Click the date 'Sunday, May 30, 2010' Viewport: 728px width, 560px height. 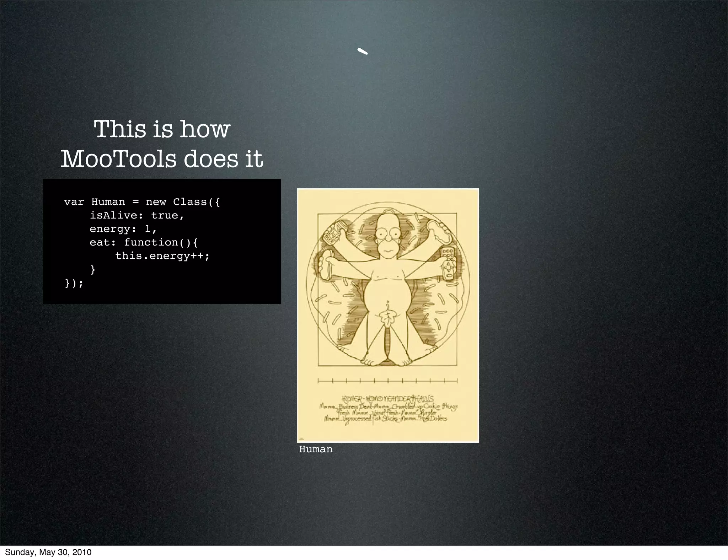[48, 552]
